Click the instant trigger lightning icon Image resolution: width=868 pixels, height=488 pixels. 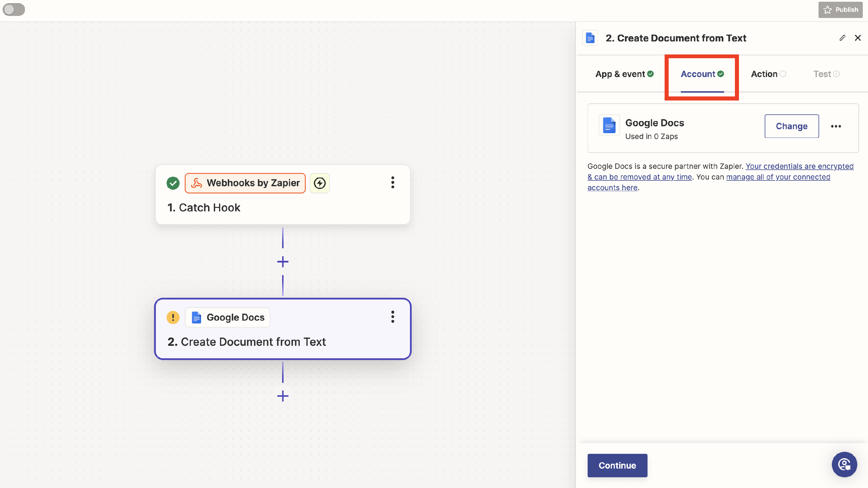coord(319,183)
